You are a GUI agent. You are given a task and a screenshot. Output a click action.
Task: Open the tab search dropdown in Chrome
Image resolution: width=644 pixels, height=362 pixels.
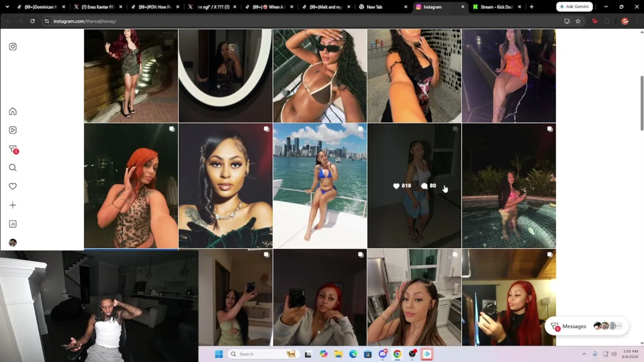[x=7, y=7]
